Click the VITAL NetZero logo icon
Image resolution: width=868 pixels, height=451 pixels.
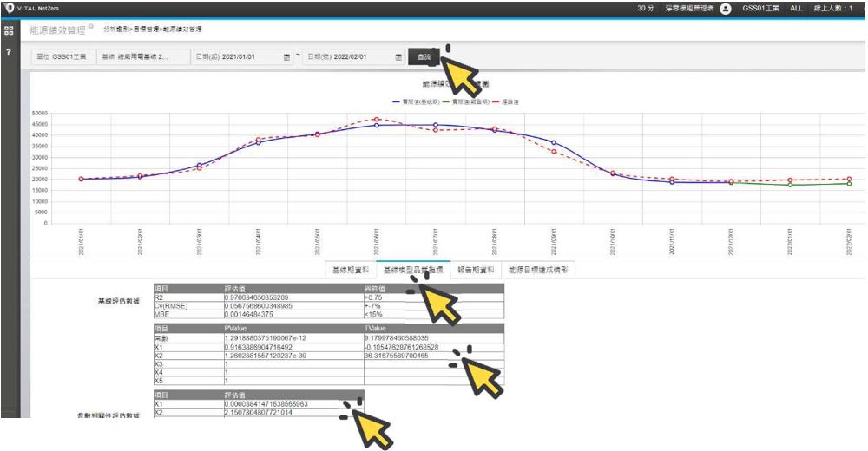coord(8,8)
